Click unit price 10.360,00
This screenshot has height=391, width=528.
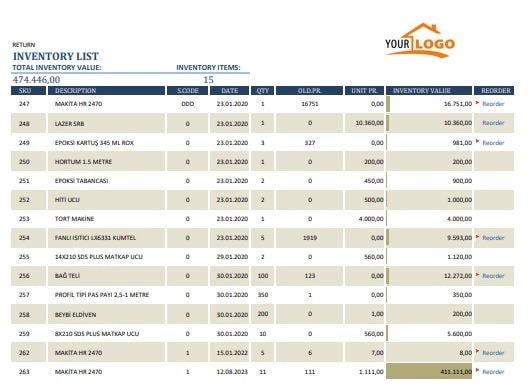tap(369, 123)
